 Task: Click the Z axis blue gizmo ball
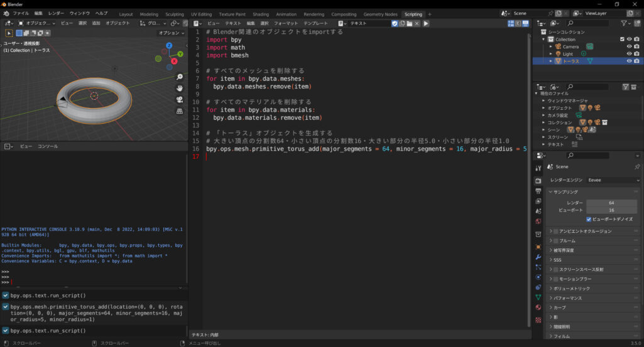(169, 46)
